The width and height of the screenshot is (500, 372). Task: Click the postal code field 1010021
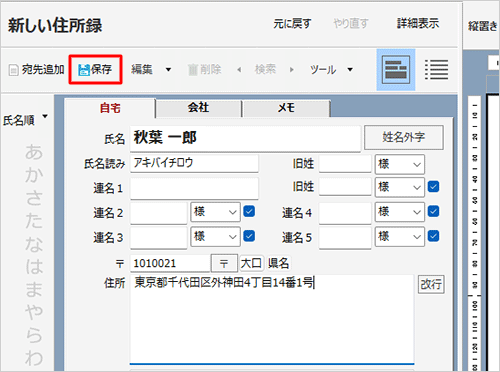pos(170,263)
